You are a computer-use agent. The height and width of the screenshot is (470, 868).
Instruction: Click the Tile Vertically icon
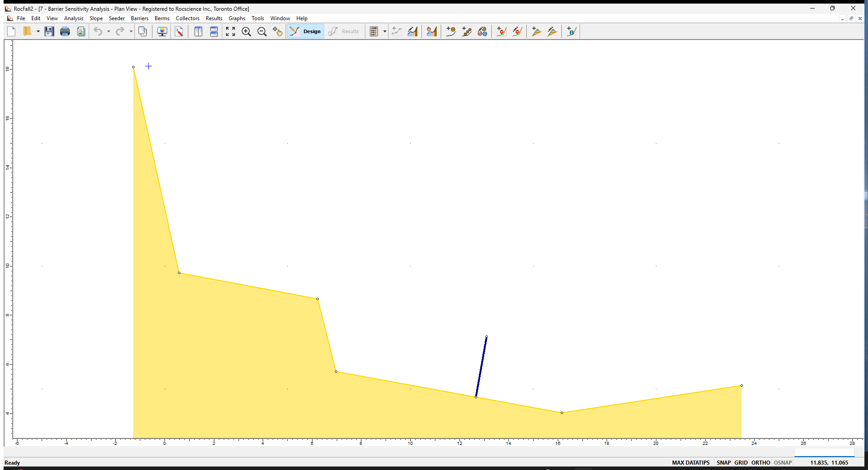pos(198,31)
